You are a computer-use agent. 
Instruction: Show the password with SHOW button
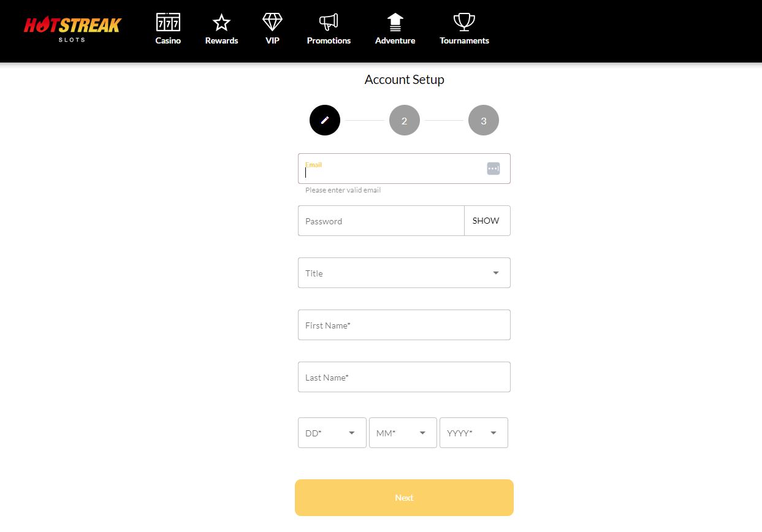(487, 221)
